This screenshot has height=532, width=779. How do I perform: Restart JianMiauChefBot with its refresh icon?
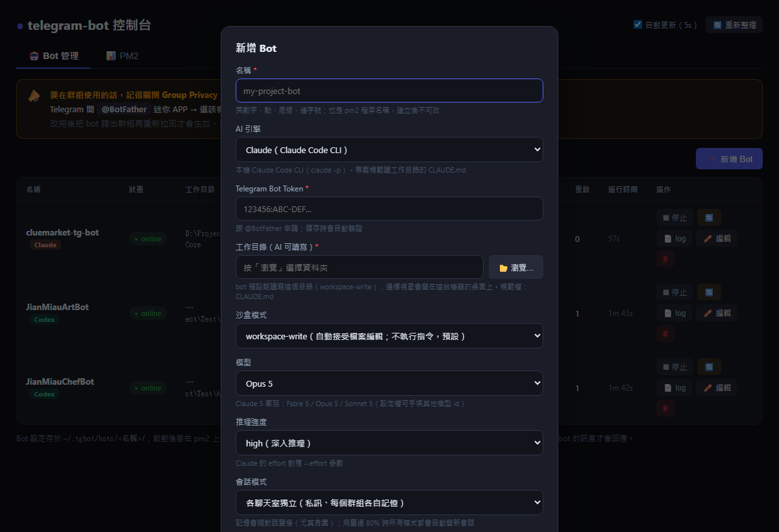pos(709,367)
